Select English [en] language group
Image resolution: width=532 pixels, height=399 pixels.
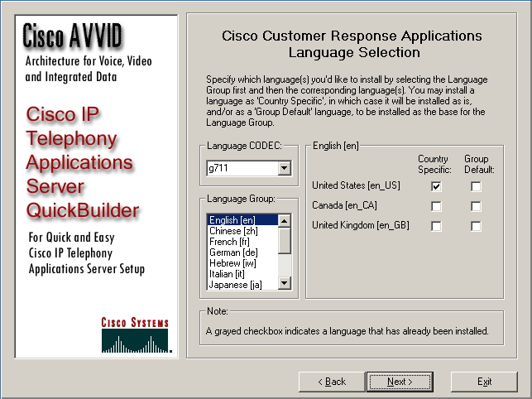pyautogui.click(x=242, y=220)
